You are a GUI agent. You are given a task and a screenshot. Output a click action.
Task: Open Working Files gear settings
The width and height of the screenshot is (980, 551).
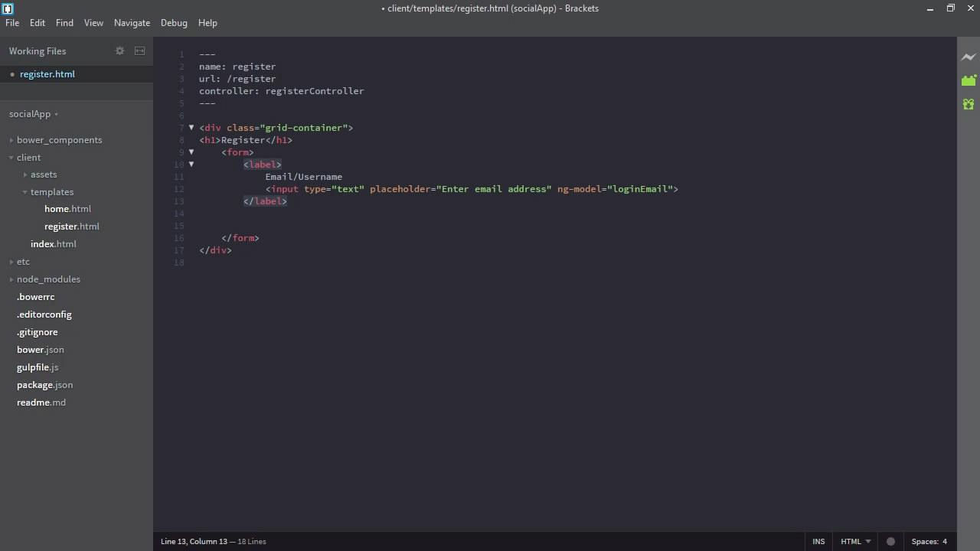[x=119, y=51]
